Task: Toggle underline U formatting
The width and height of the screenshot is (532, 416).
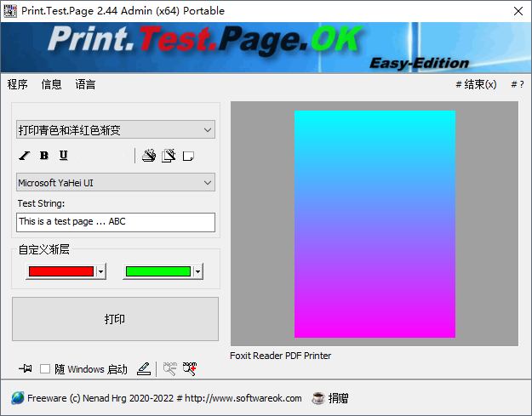Action: click(64, 156)
